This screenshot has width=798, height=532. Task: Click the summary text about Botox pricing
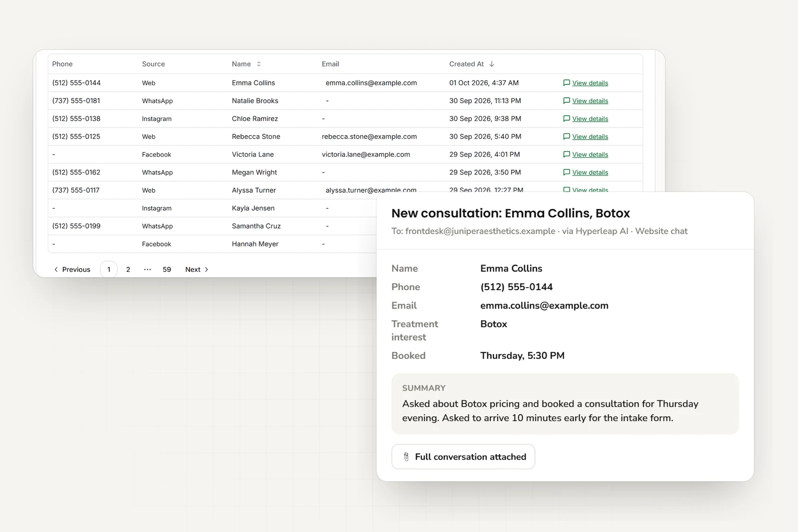click(550, 411)
